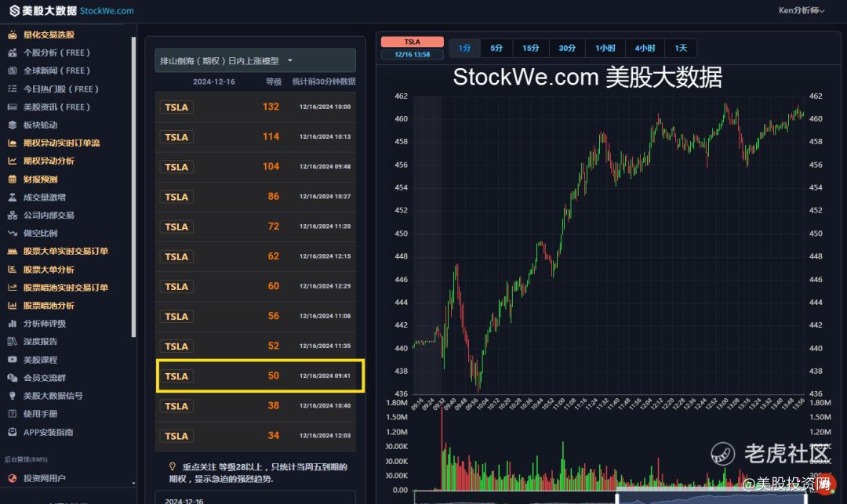847x504 pixels.
Task: Click the 公司内部交易 org-chart icon
Action: [12, 216]
